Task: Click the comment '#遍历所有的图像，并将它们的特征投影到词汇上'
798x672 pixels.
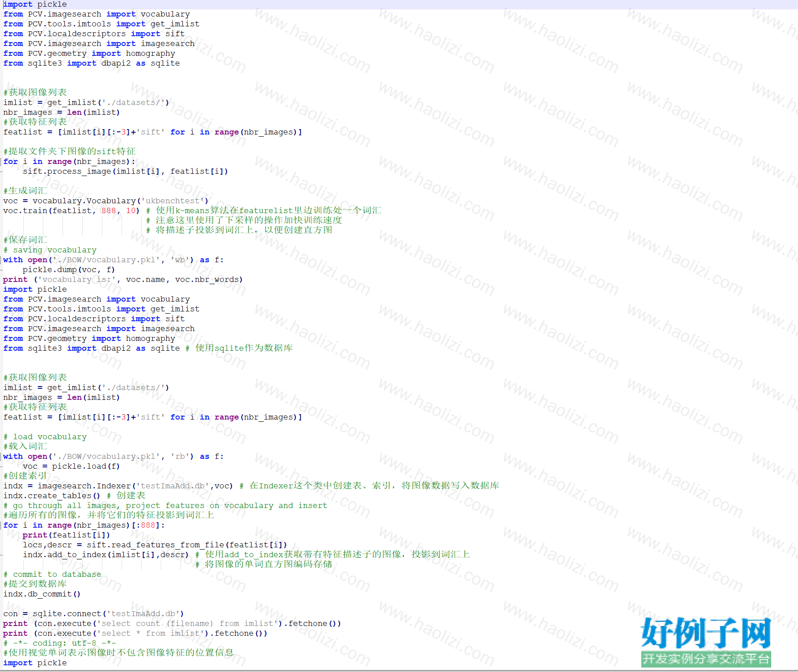Action: tap(109, 515)
